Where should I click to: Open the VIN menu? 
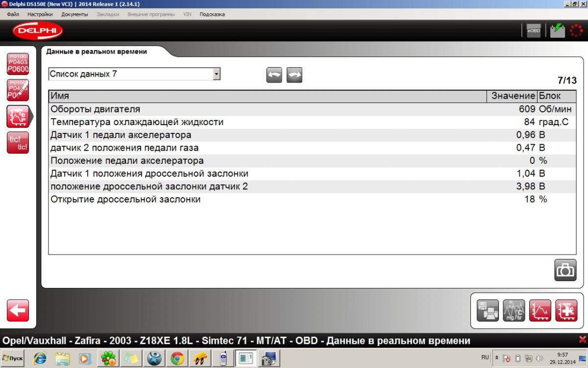click(187, 14)
